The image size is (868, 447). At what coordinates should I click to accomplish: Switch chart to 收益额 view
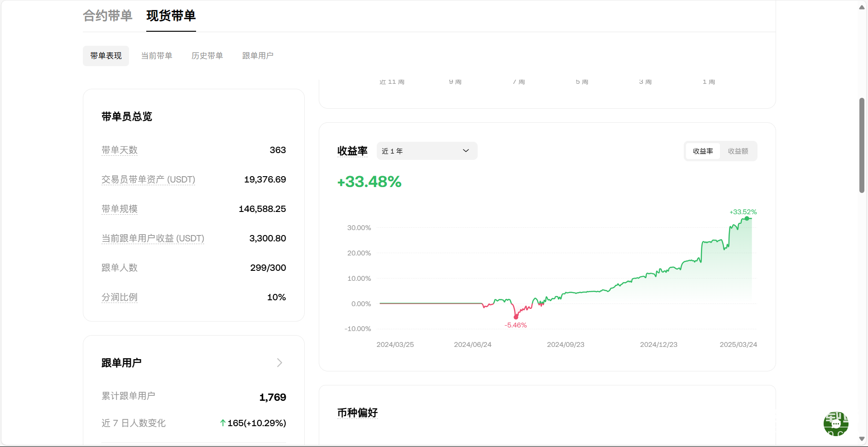click(738, 151)
